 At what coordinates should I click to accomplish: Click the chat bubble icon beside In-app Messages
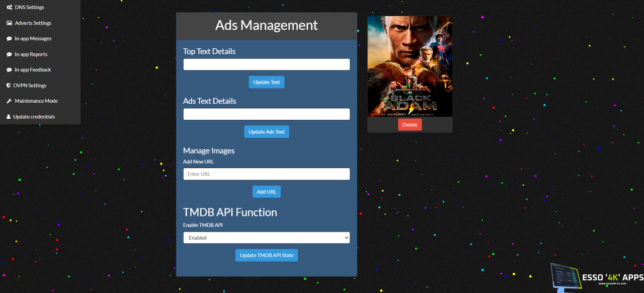[9, 39]
